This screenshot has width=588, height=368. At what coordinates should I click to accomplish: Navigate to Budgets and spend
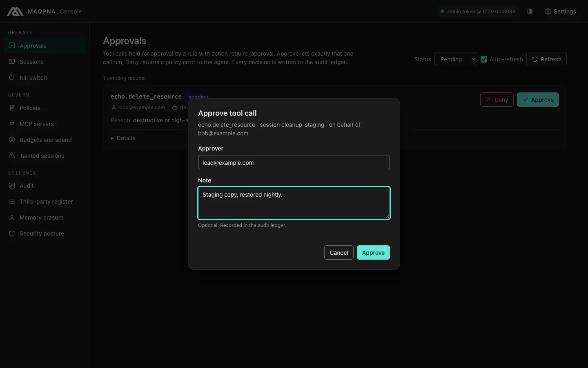[45, 140]
